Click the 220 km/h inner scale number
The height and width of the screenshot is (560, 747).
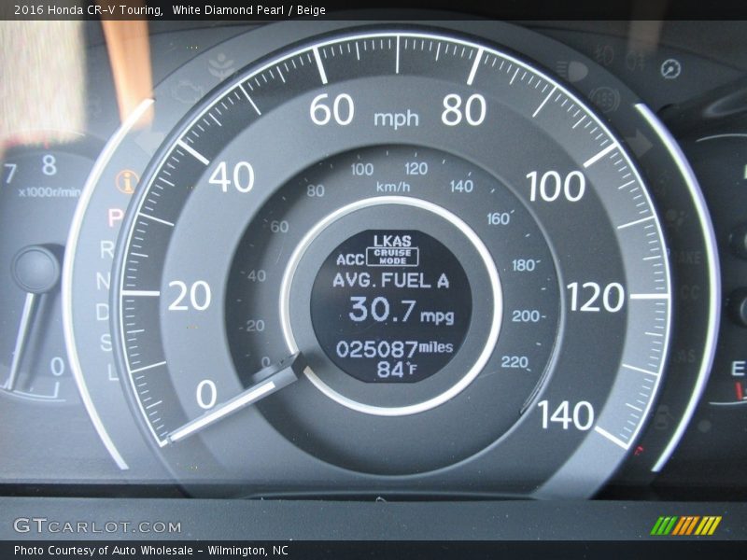click(514, 362)
